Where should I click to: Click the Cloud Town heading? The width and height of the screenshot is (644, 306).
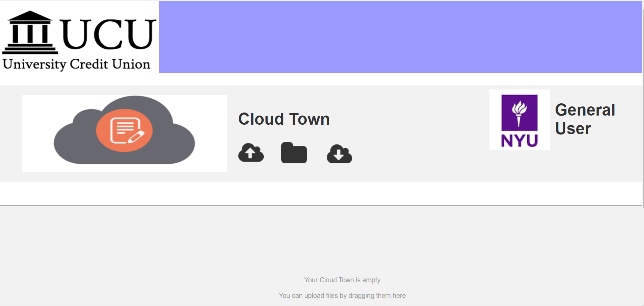(284, 119)
